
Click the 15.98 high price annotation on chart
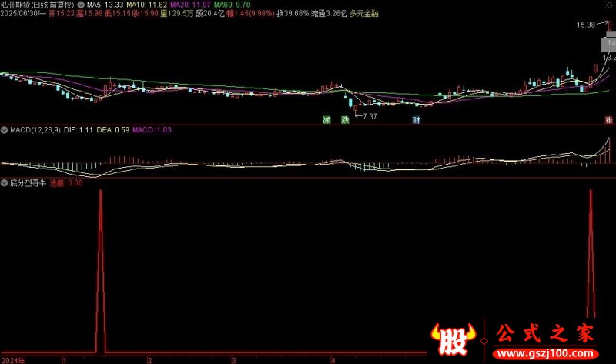[586, 25]
